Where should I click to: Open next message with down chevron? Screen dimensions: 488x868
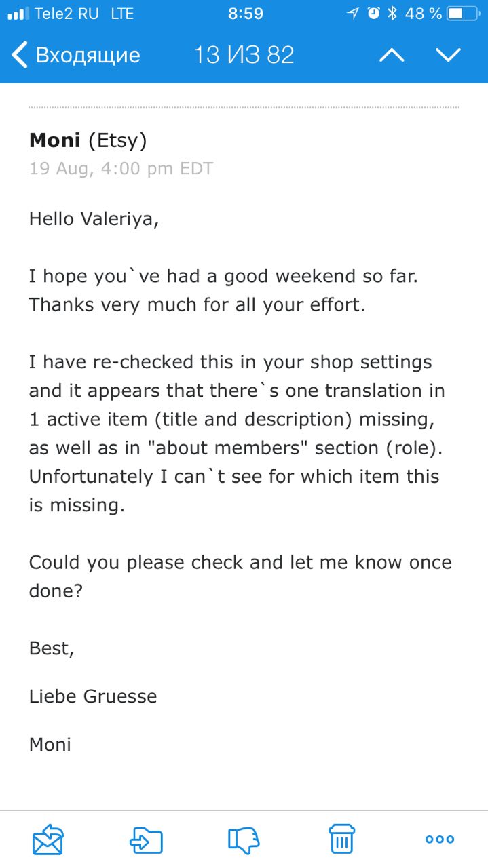tap(448, 55)
